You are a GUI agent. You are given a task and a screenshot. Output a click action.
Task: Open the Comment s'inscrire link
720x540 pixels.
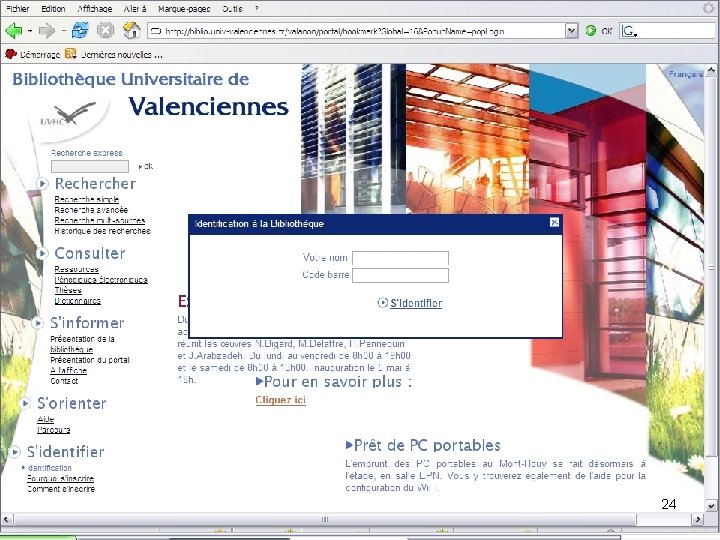click(61, 489)
